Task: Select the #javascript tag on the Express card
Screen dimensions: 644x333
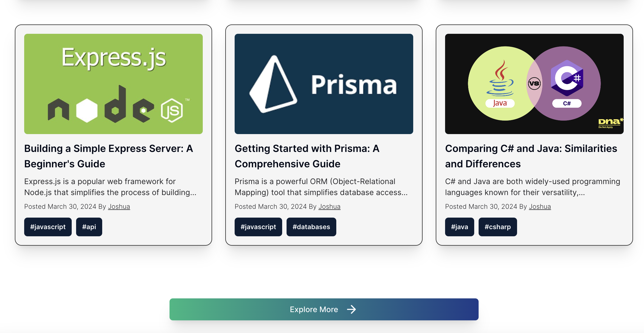Action: [48, 227]
